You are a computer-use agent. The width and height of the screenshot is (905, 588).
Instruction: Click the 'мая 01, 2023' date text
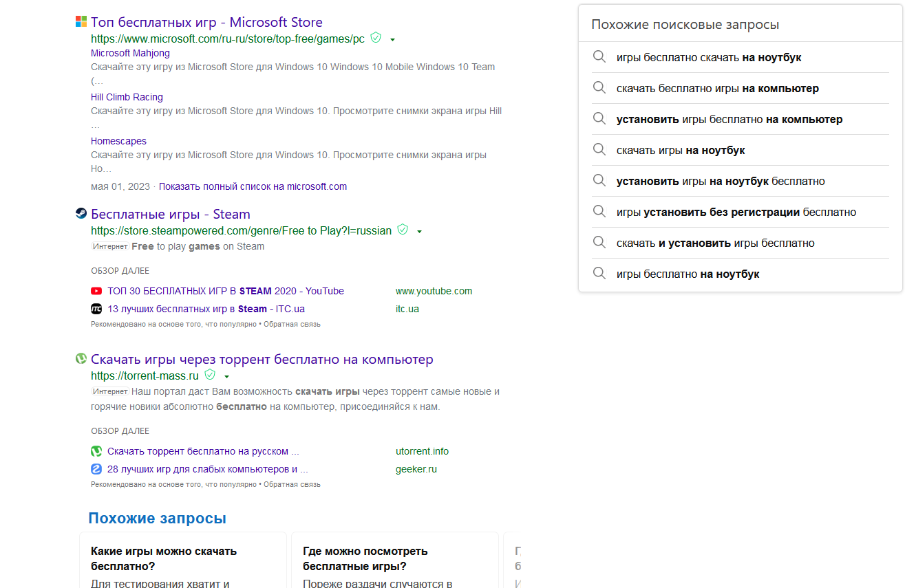coord(120,186)
